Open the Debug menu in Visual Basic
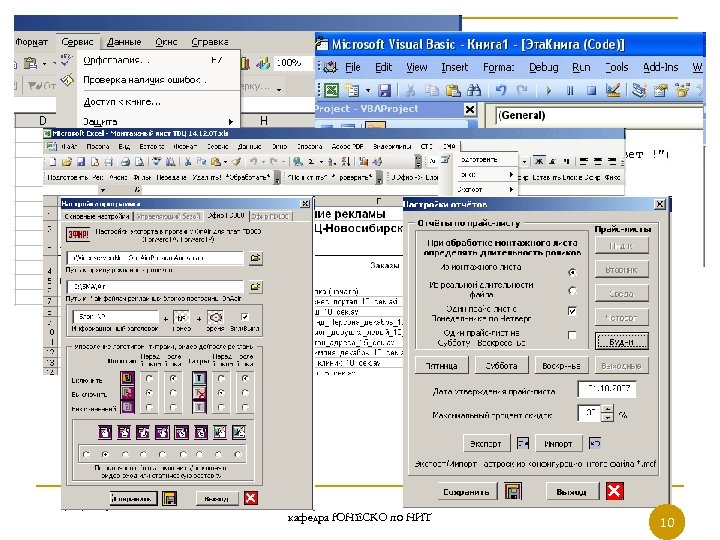Image resolution: width=720 pixels, height=540 pixels. click(x=544, y=67)
